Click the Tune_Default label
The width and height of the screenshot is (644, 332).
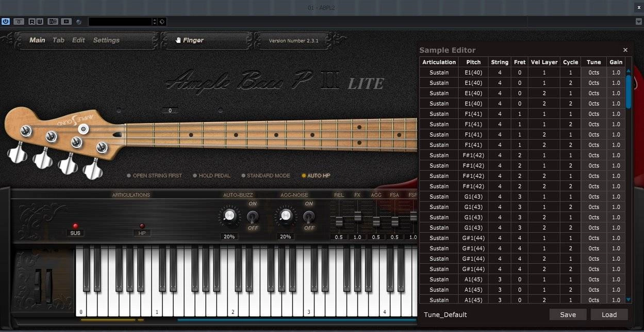tap(445, 314)
